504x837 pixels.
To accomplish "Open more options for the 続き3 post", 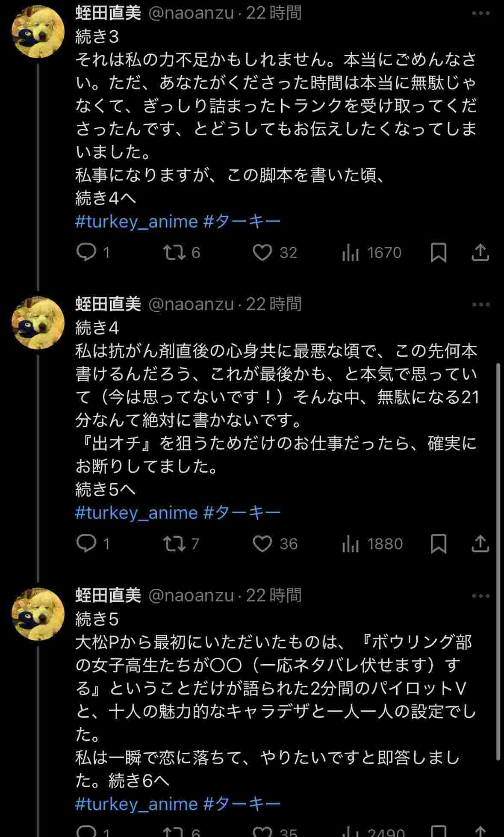I will point(480,13).
